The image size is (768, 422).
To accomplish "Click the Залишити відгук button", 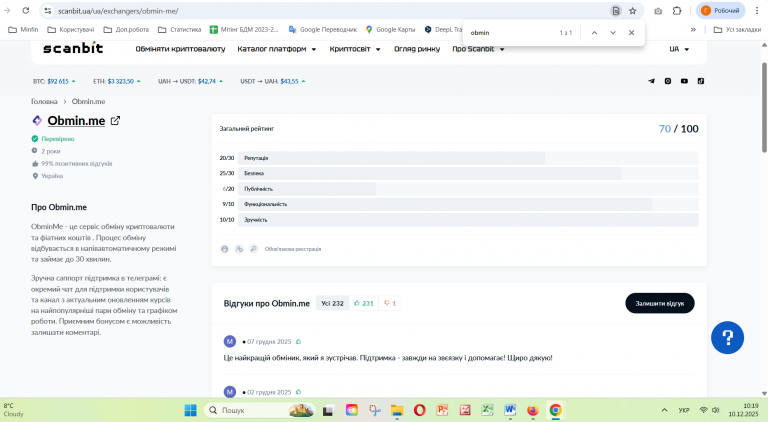I will point(660,304).
